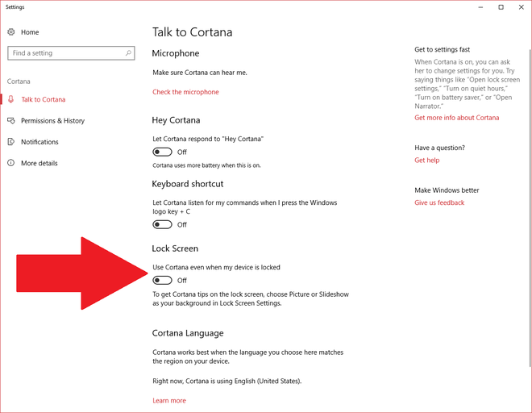Enable the Hey Cortana toggle
The image size is (532, 413).
click(162, 152)
